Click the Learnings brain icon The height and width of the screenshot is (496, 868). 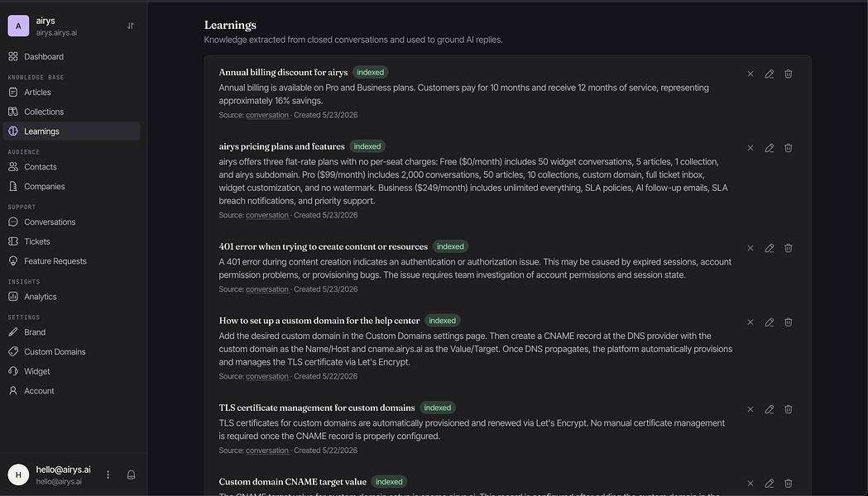tap(13, 131)
